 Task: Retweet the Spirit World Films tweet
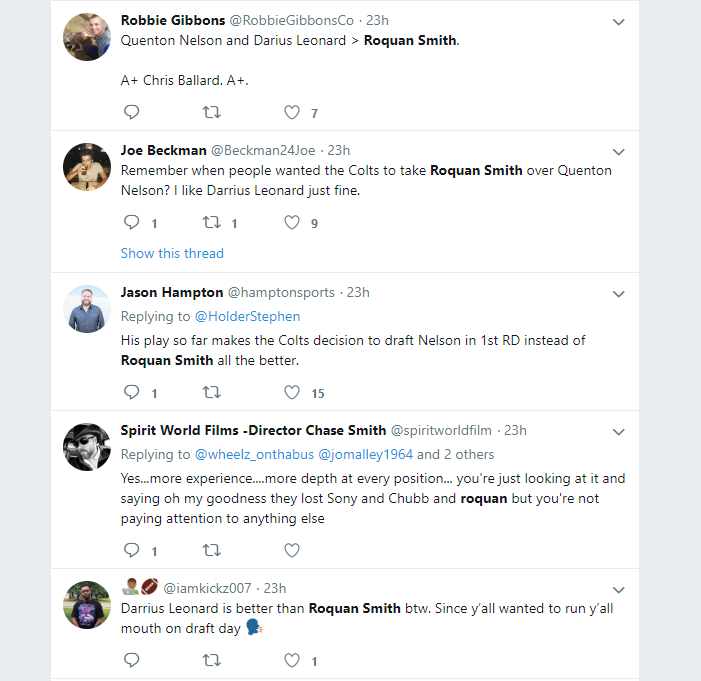coord(212,549)
